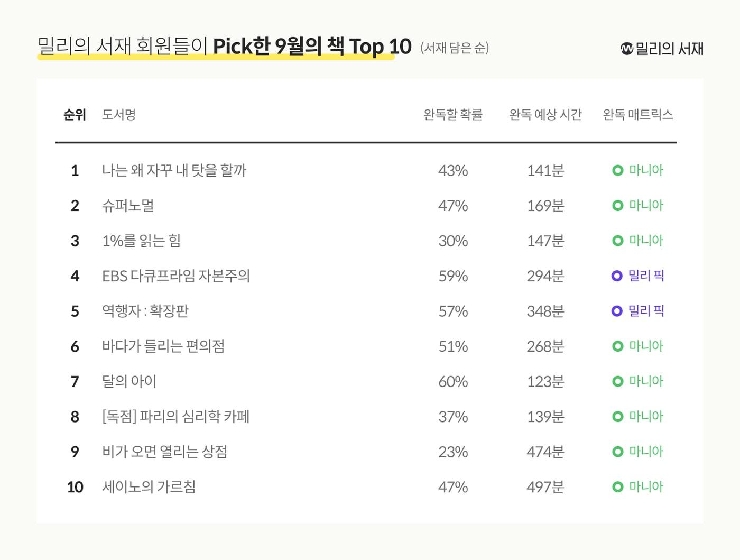Click the green circle icon for rank 10
The width and height of the screenshot is (740, 560).
[617, 486]
